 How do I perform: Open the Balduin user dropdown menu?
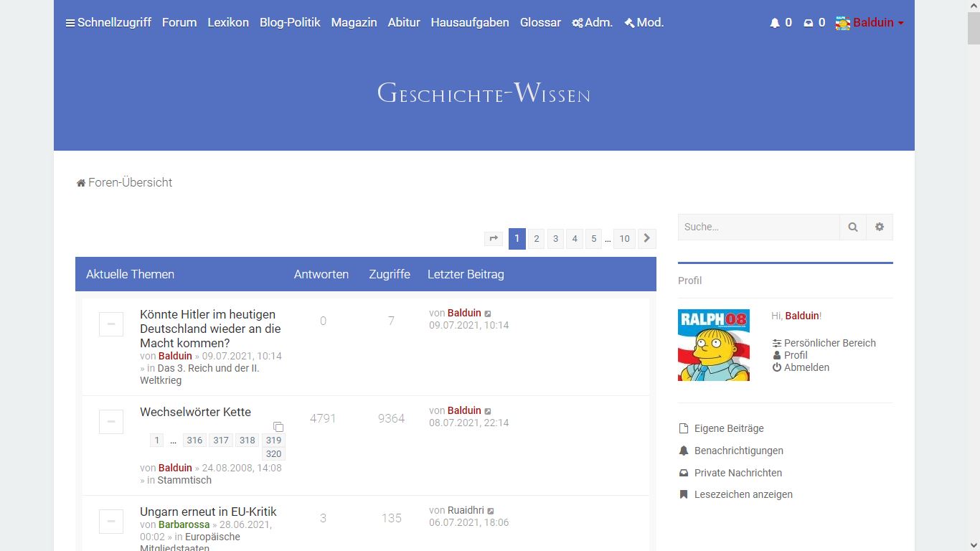pos(870,23)
